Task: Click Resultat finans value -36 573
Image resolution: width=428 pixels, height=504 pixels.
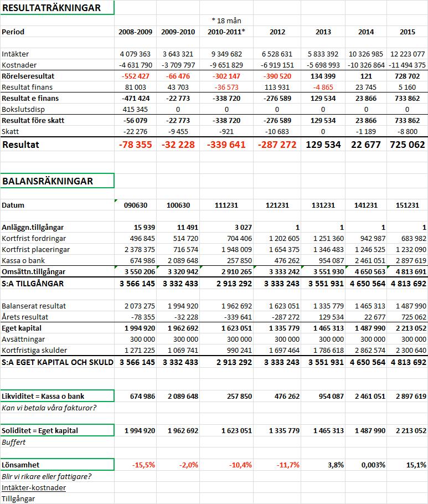Action: pos(226,87)
